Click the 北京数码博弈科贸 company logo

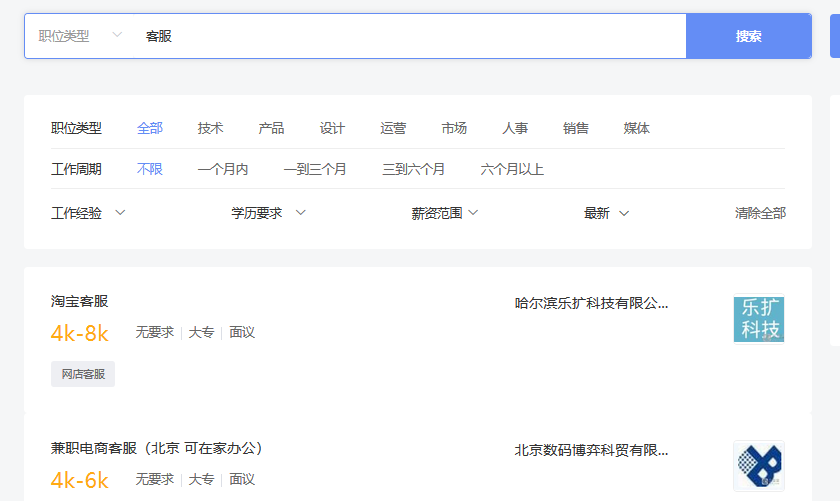point(759,466)
